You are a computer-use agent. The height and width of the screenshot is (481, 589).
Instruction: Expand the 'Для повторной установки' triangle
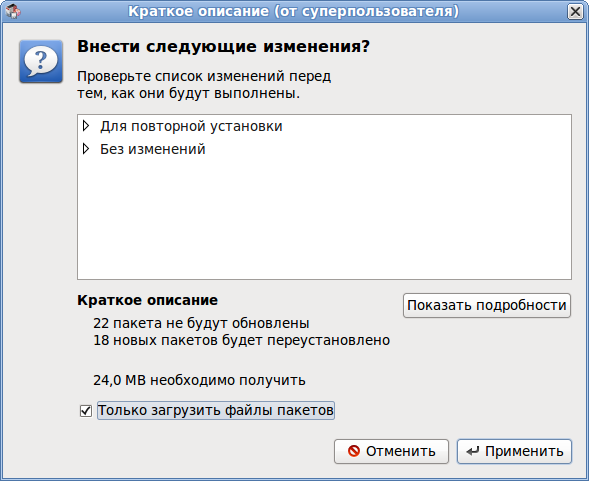(x=86, y=126)
